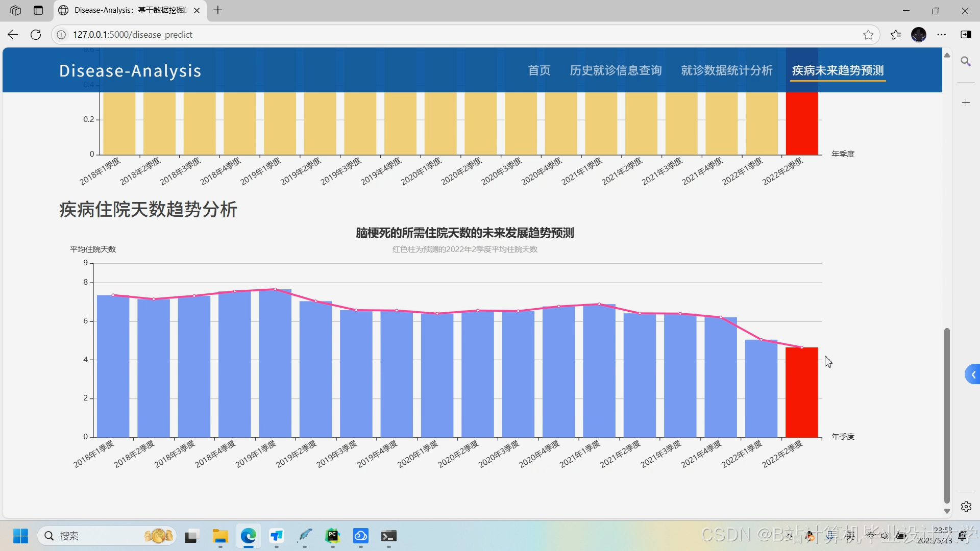Click the browser profile avatar
The width and height of the screenshot is (980, 551).
point(919,34)
